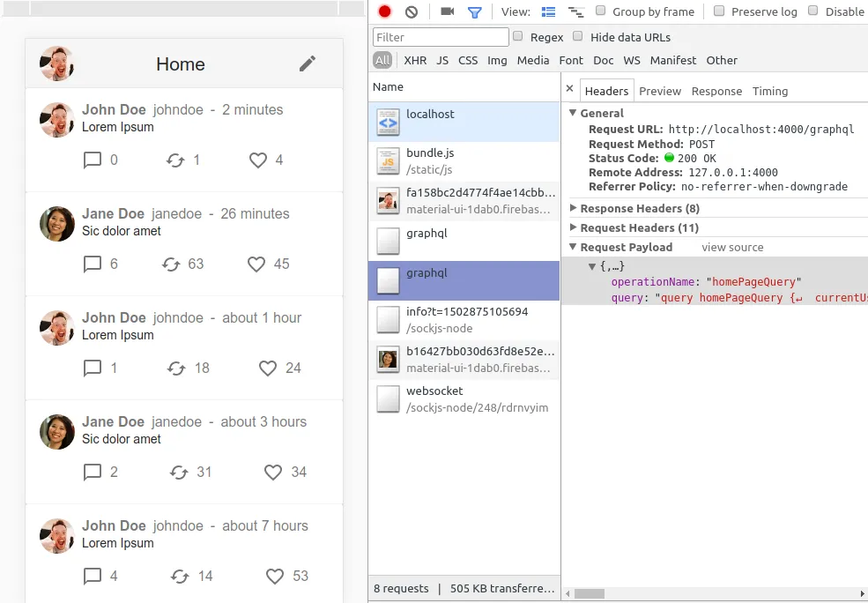Click the pencil compose icon in Home header
Image resolution: width=868 pixels, height=603 pixels.
307,63
